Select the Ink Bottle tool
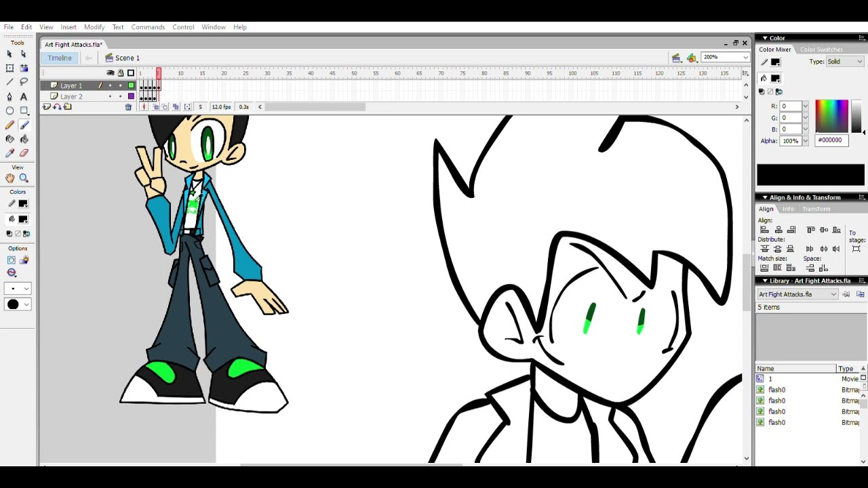 (9, 139)
